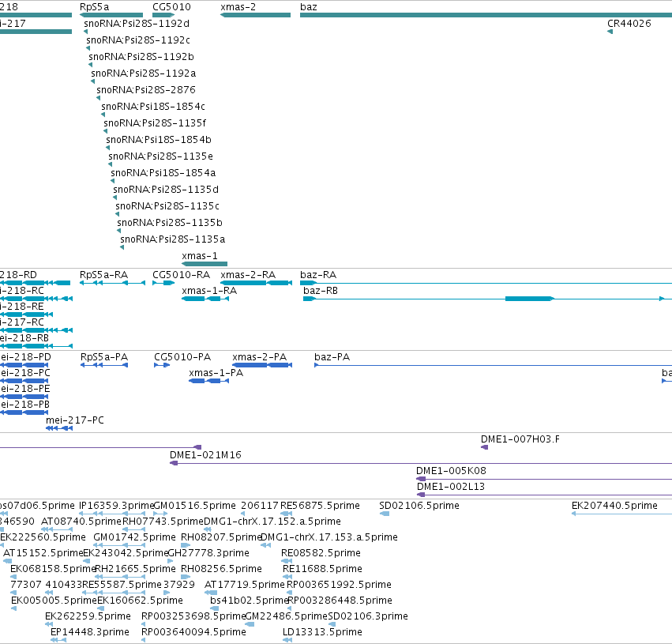Select the first SD02106.5prime EST

point(385,514)
